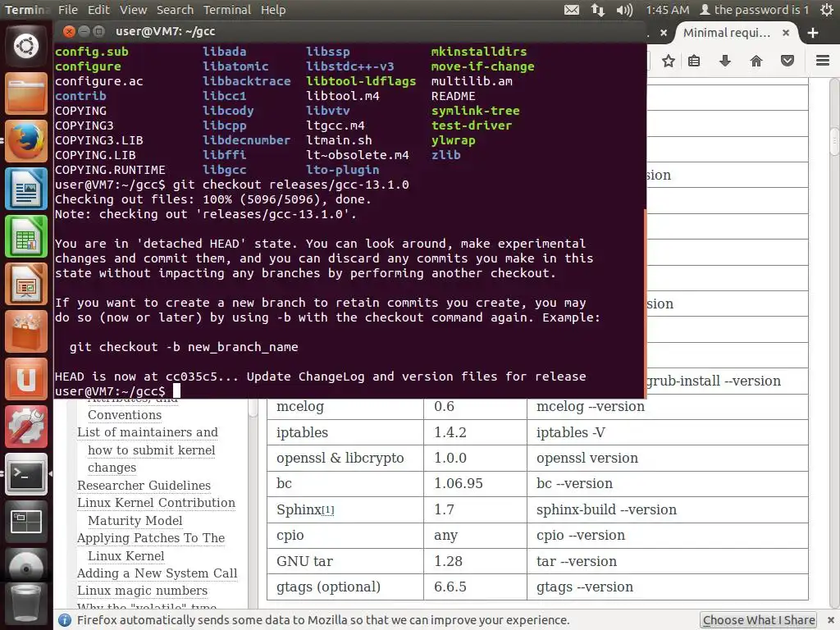Open Ubuntu Dash search launcher
Image resolution: width=840 pixels, height=630 pixels.
click(x=26, y=46)
